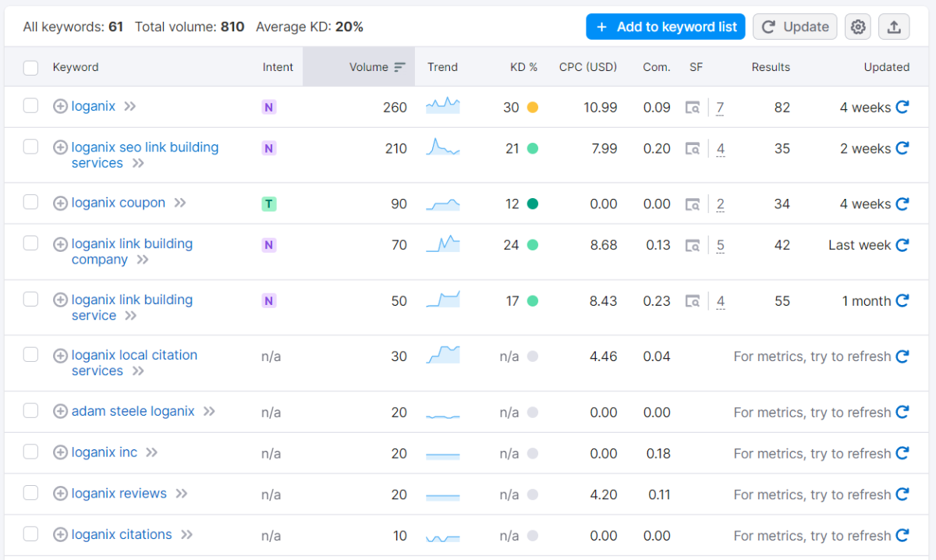Open loganix seo link building services link

click(x=144, y=147)
